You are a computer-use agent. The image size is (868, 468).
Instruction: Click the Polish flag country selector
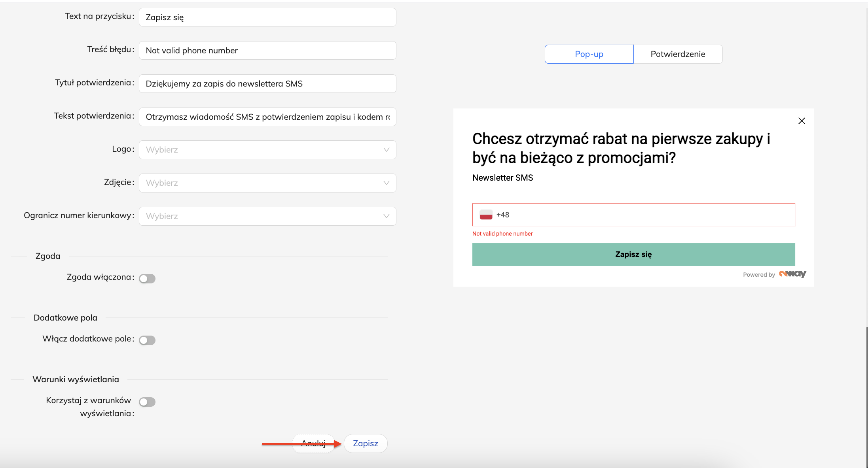tap(486, 215)
